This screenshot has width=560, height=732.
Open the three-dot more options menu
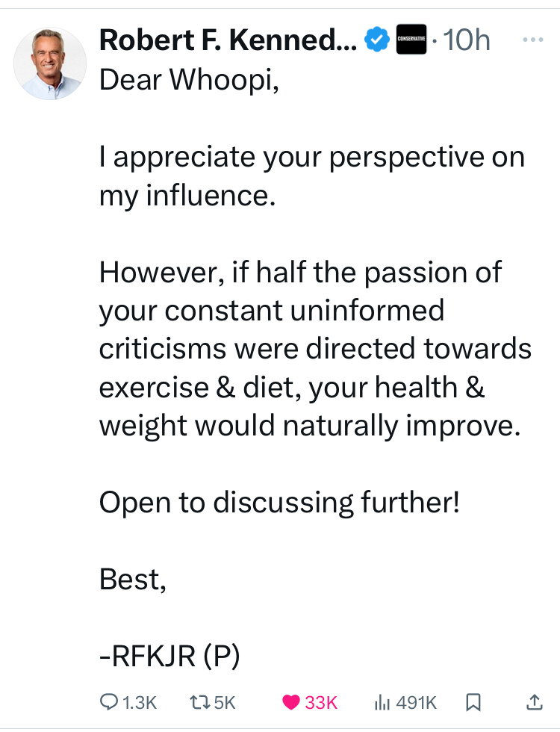[x=532, y=41]
